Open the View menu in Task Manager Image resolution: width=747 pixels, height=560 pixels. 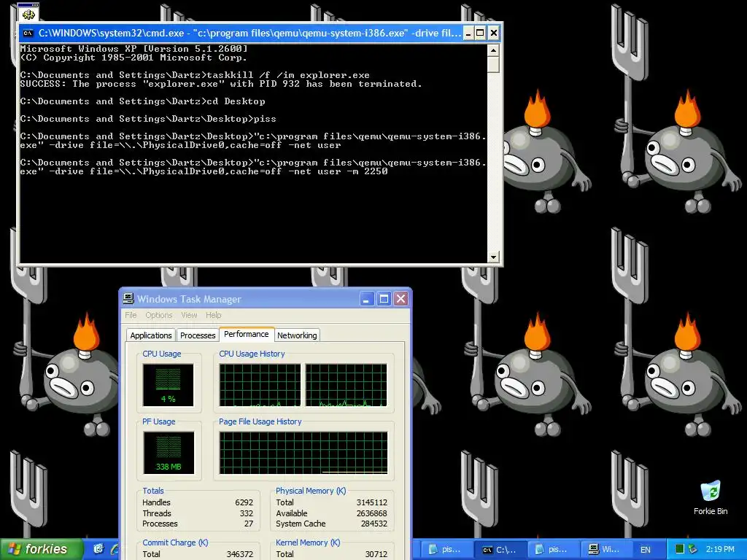click(189, 315)
